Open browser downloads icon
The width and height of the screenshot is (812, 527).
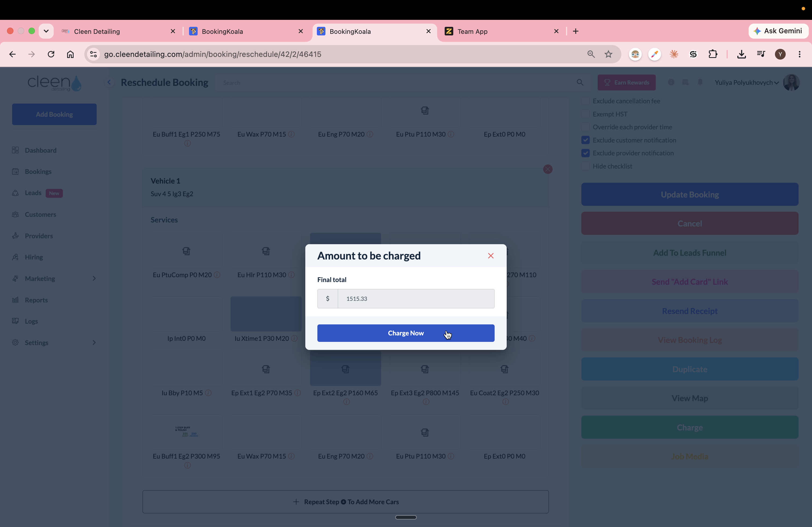(x=741, y=54)
